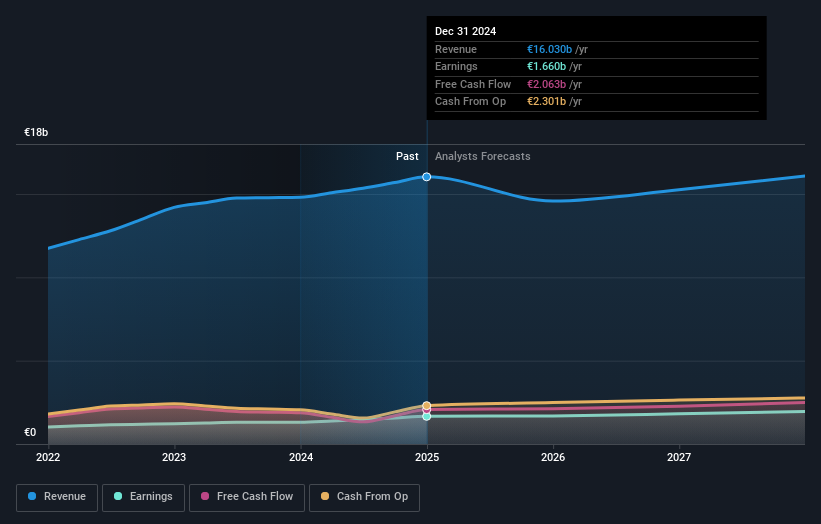Click the €0 y-axis label
The width and height of the screenshot is (821, 524).
pyautogui.click(x=30, y=432)
